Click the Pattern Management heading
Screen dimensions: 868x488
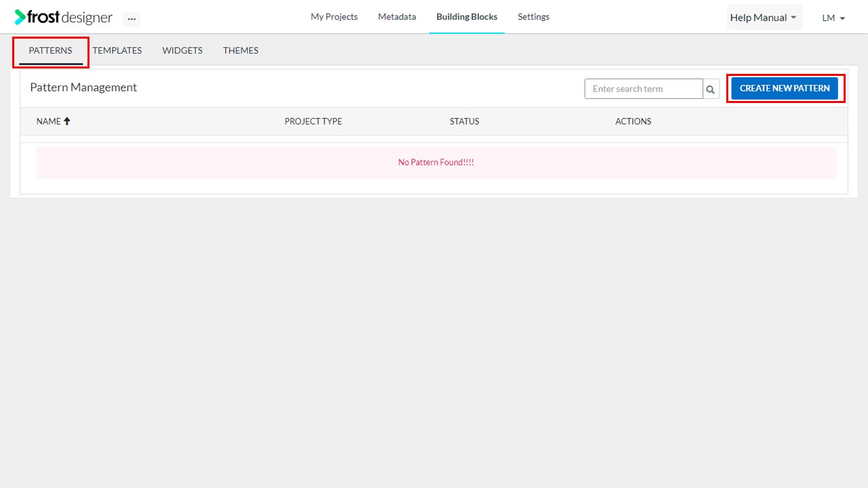pos(83,87)
